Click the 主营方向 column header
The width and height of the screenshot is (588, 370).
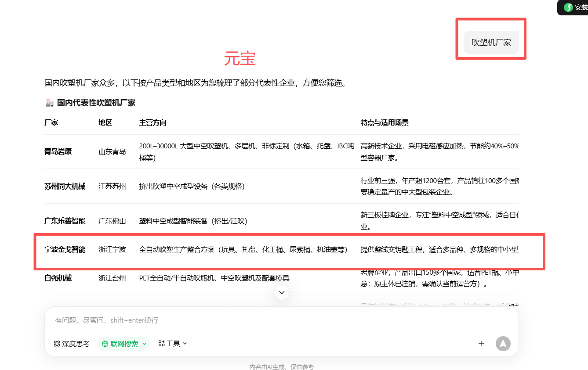point(153,122)
